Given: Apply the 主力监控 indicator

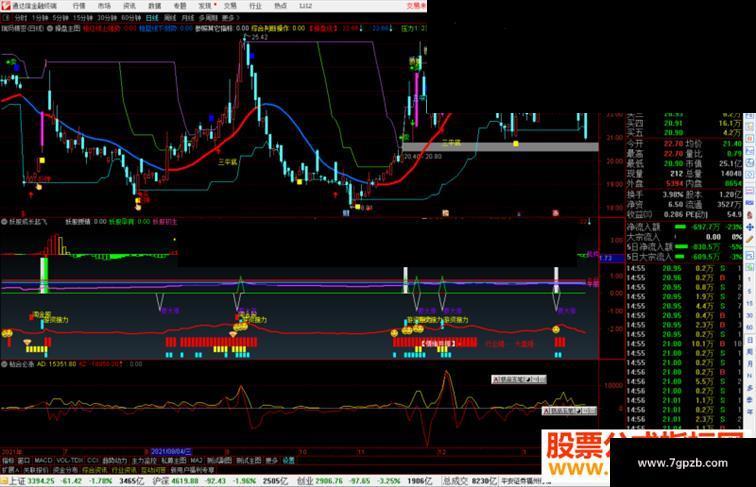Looking at the screenshot, I should click(x=144, y=461).
